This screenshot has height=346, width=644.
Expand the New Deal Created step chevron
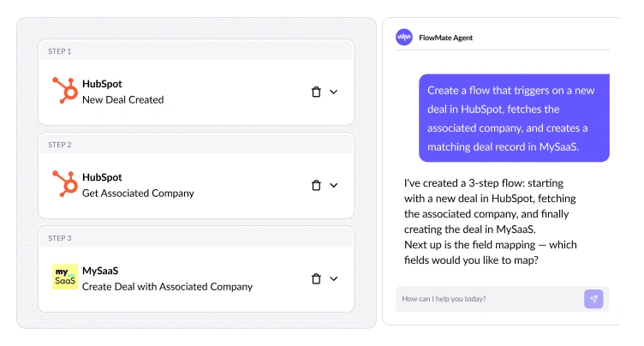coord(334,92)
